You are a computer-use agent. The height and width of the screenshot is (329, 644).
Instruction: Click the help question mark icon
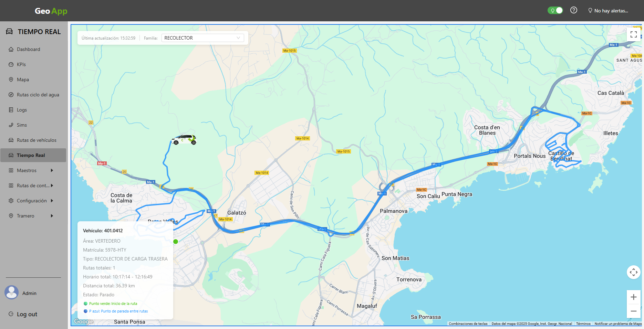pyautogui.click(x=573, y=10)
